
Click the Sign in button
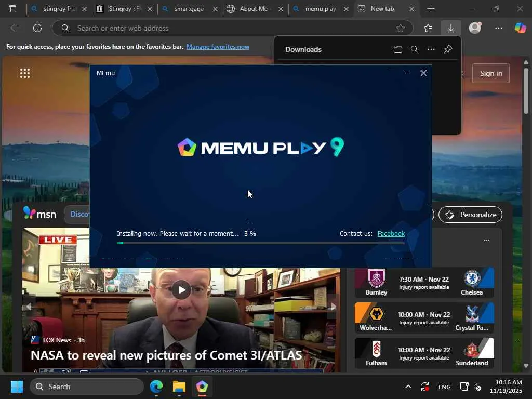[x=490, y=73]
